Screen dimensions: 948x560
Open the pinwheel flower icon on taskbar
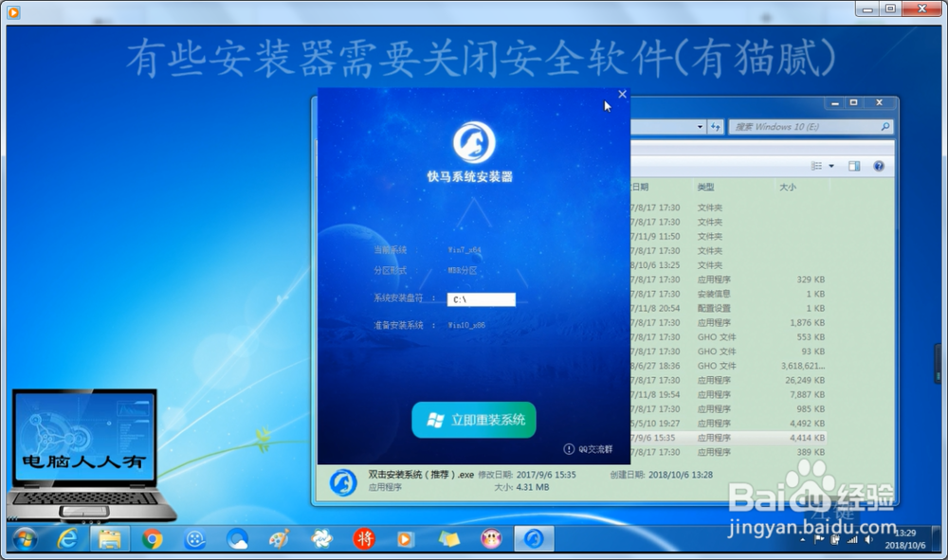[x=321, y=539]
